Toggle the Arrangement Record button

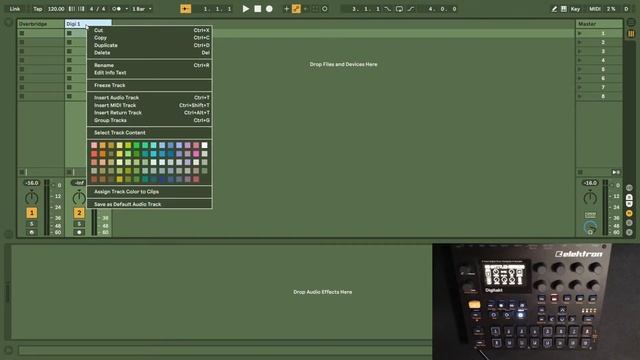point(269,9)
